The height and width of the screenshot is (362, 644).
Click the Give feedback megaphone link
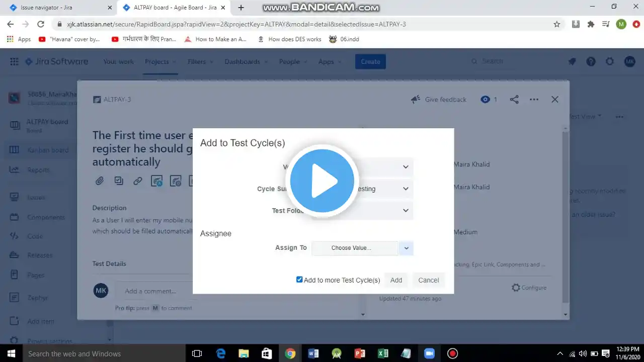[x=439, y=100]
